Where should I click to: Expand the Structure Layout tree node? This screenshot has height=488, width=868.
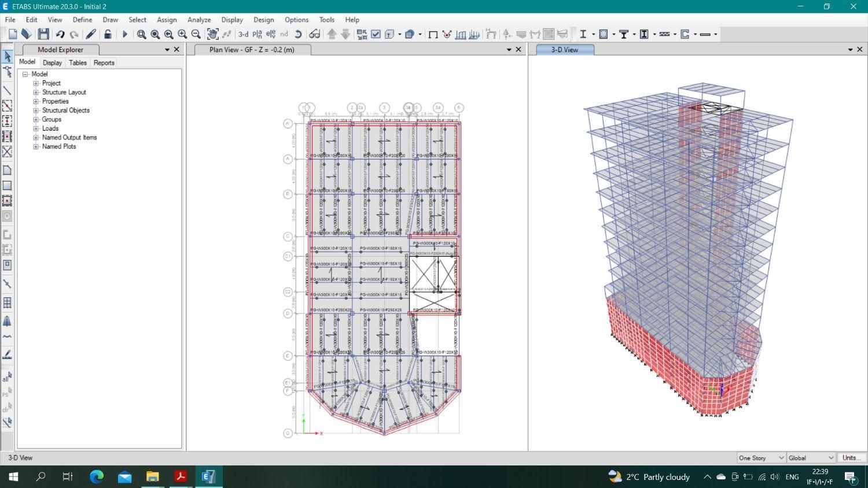point(36,93)
